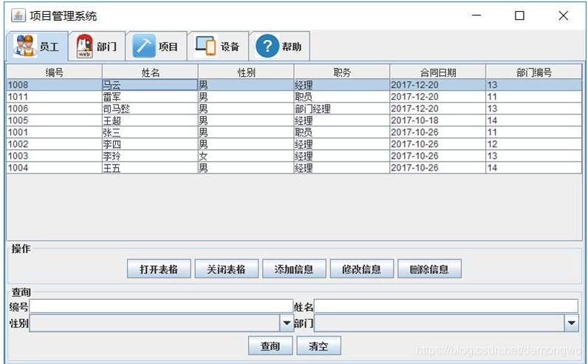Screen dimensions: 588x364
Task: Maximize the 项目管理系统 window
Action: tap(519, 16)
